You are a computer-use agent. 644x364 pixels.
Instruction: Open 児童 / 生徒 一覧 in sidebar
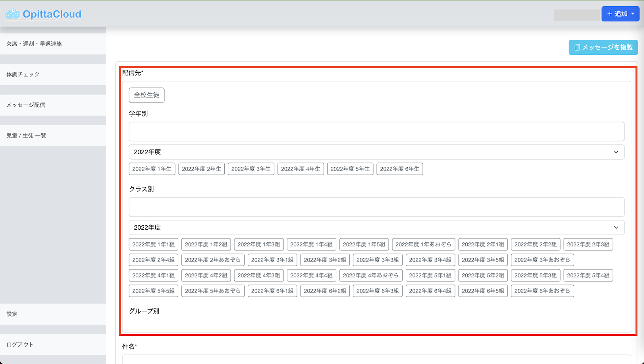point(53,136)
